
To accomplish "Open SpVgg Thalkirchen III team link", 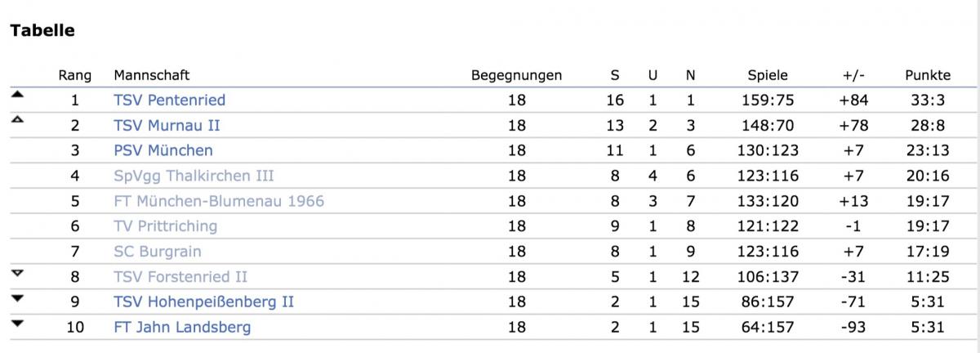I will click(194, 176).
